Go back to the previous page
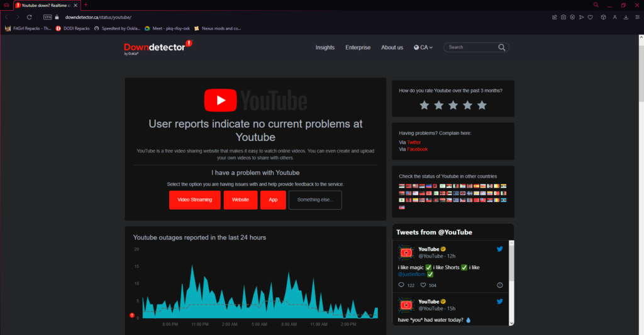The image size is (644, 335). coord(6,17)
